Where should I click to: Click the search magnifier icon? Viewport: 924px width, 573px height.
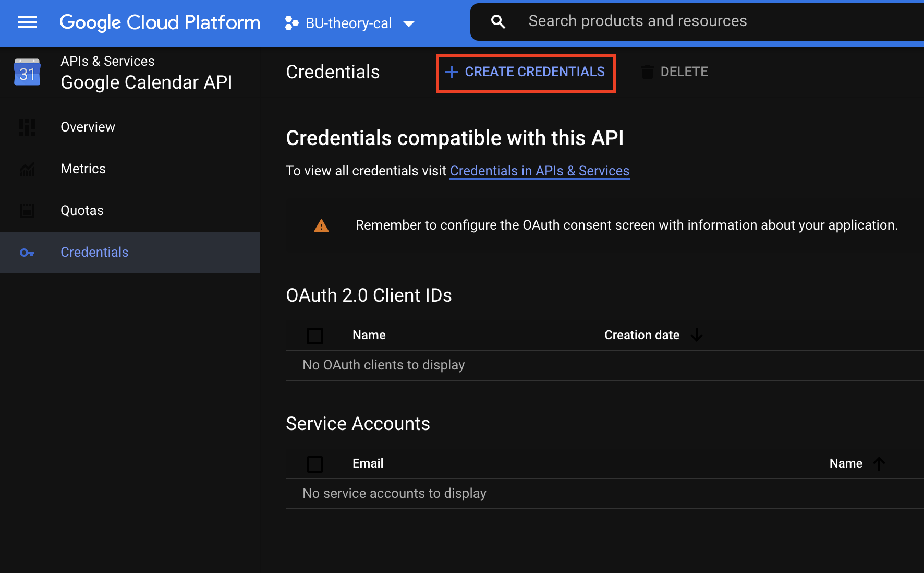(498, 21)
